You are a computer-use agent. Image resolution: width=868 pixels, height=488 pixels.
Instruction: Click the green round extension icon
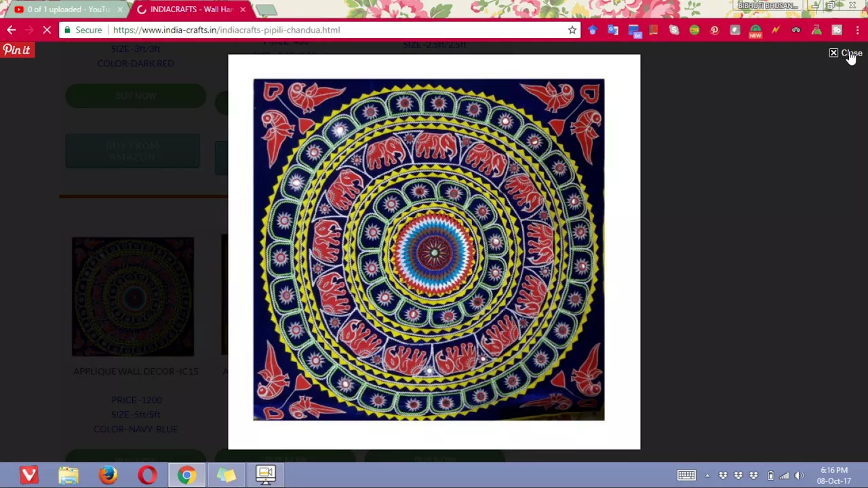(694, 30)
